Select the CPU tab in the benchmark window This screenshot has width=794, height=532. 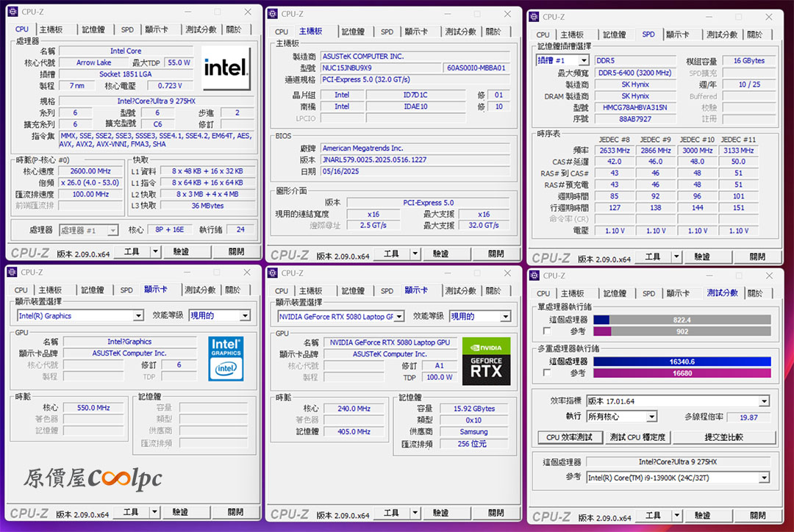[543, 293]
